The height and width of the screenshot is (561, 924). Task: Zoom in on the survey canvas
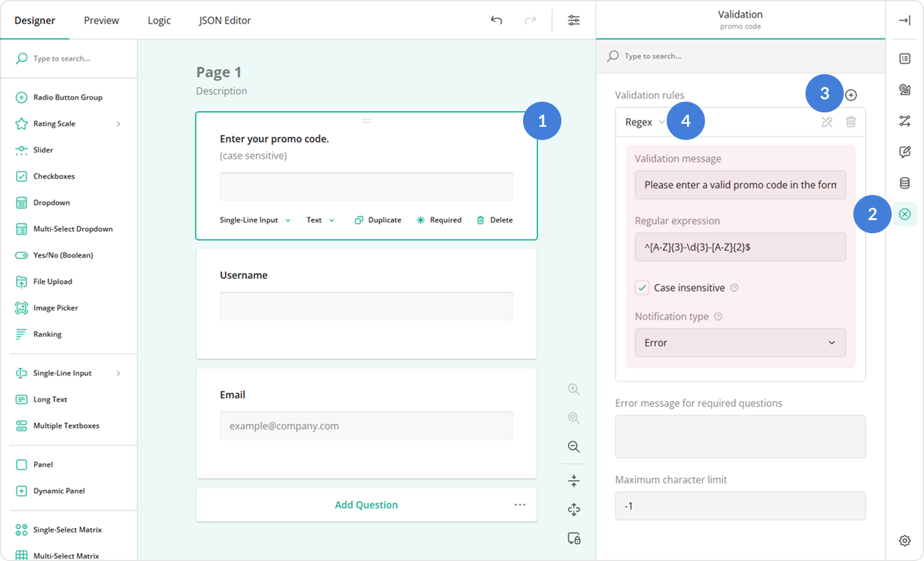573,389
